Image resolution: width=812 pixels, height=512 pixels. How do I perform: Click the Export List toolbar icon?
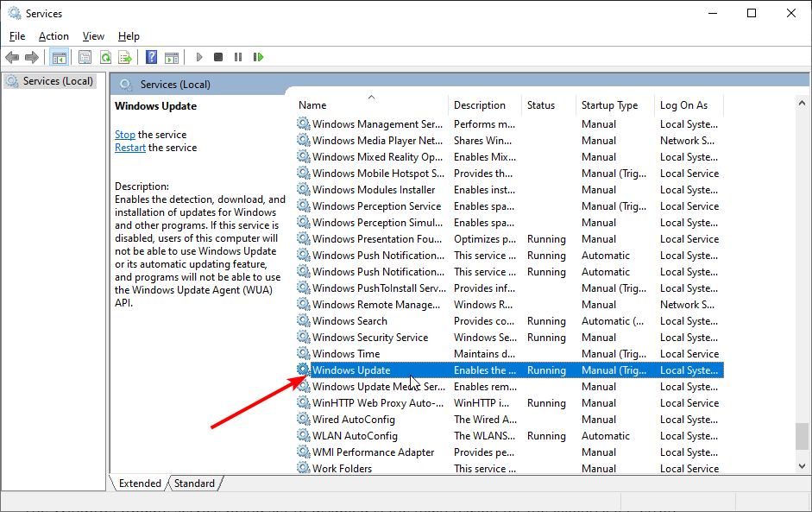point(125,57)
